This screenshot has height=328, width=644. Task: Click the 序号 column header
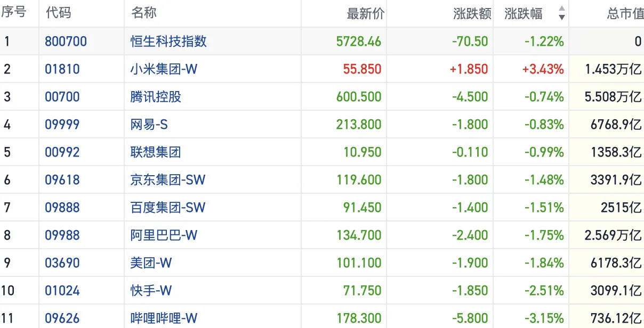pyautogui.click(x=14, y=13)
